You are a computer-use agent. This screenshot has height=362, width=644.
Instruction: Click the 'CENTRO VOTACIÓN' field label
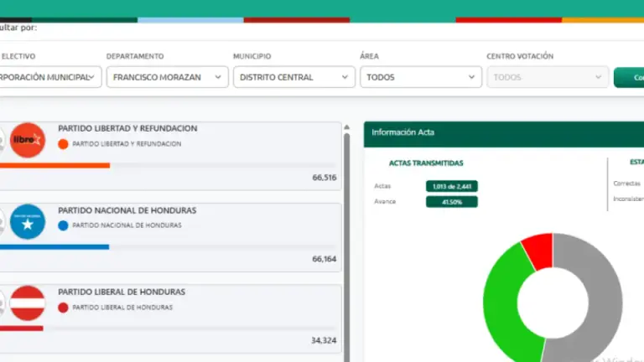(x=520, y=56)
